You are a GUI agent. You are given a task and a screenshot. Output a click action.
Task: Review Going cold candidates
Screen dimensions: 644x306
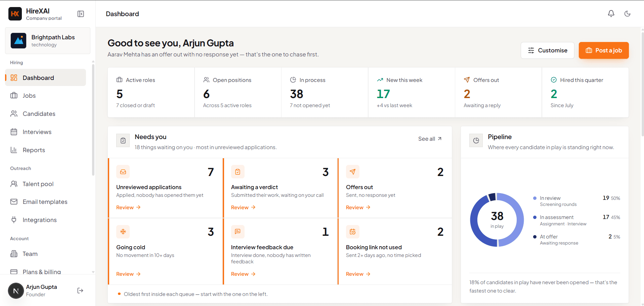point(128,274)
